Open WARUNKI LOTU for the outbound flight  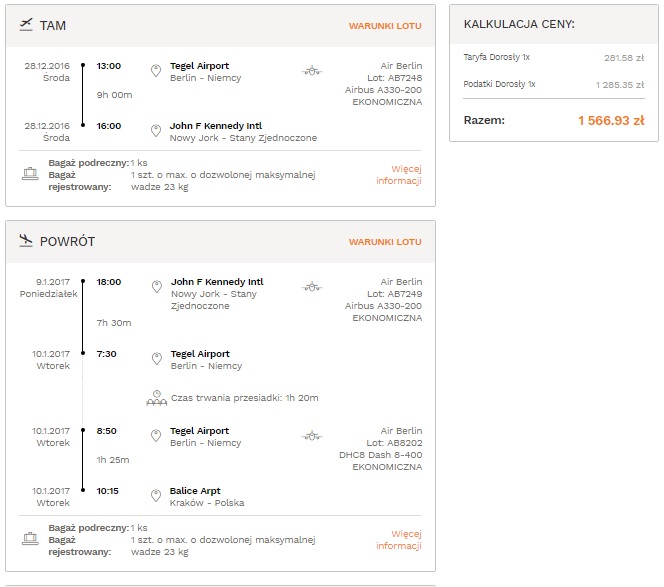pyautogui.click(x=385, y=26)
